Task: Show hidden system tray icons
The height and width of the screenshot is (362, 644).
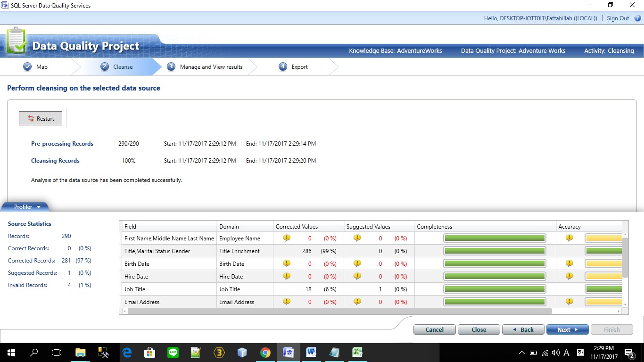Action: [522, 353]
